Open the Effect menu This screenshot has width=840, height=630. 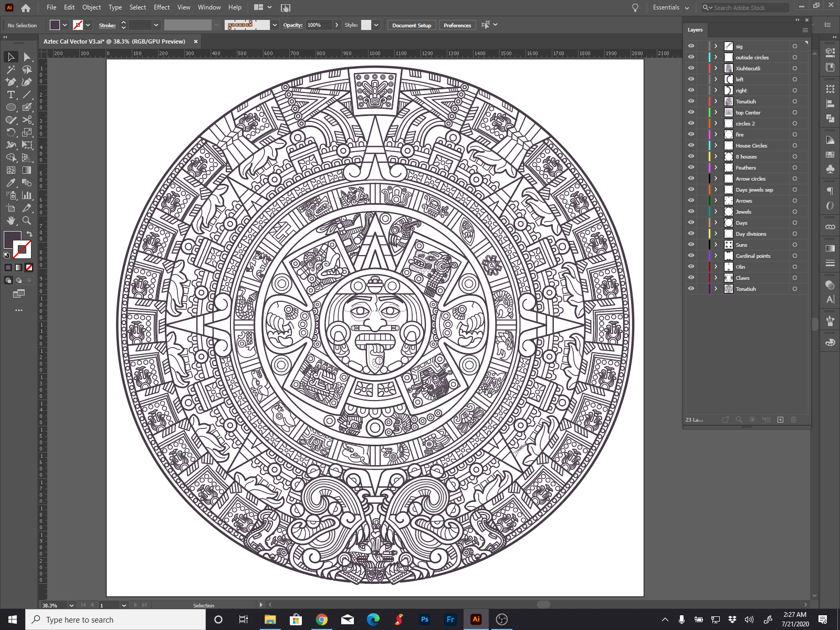point(162,7)
